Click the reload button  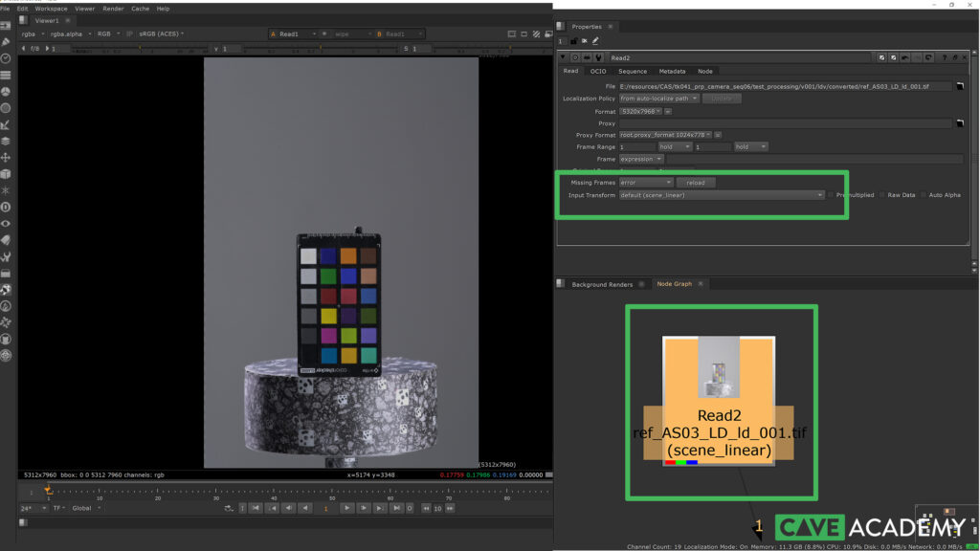695,182
